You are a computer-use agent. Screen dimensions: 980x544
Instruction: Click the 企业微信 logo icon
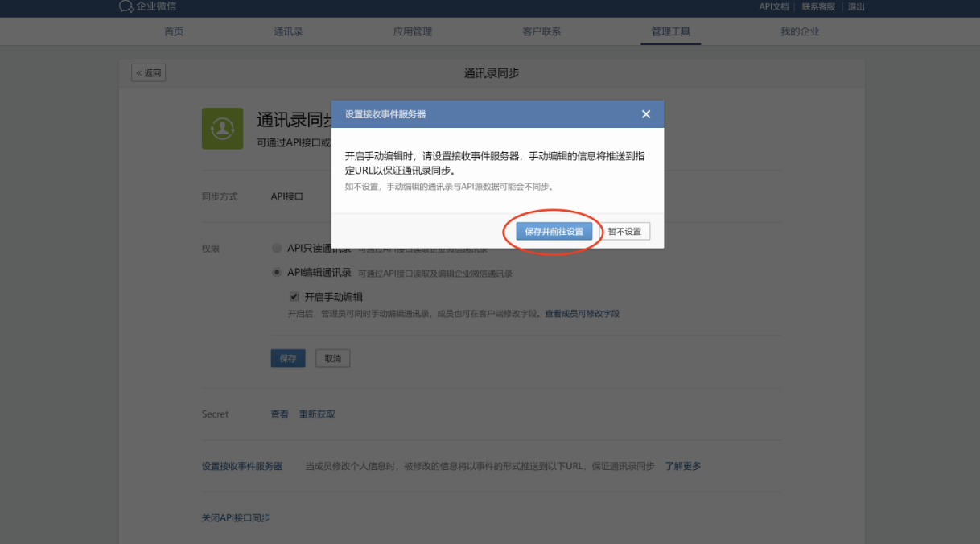(x=126, y=6)
